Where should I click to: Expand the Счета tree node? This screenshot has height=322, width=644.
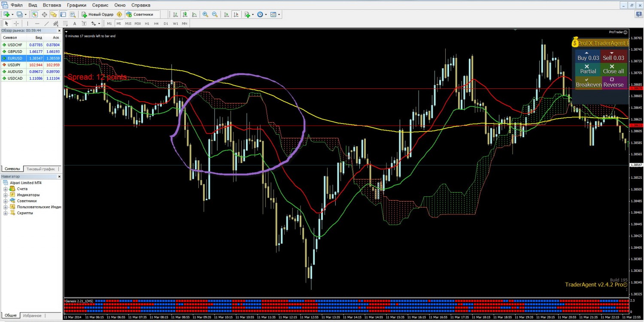[6, 189]
